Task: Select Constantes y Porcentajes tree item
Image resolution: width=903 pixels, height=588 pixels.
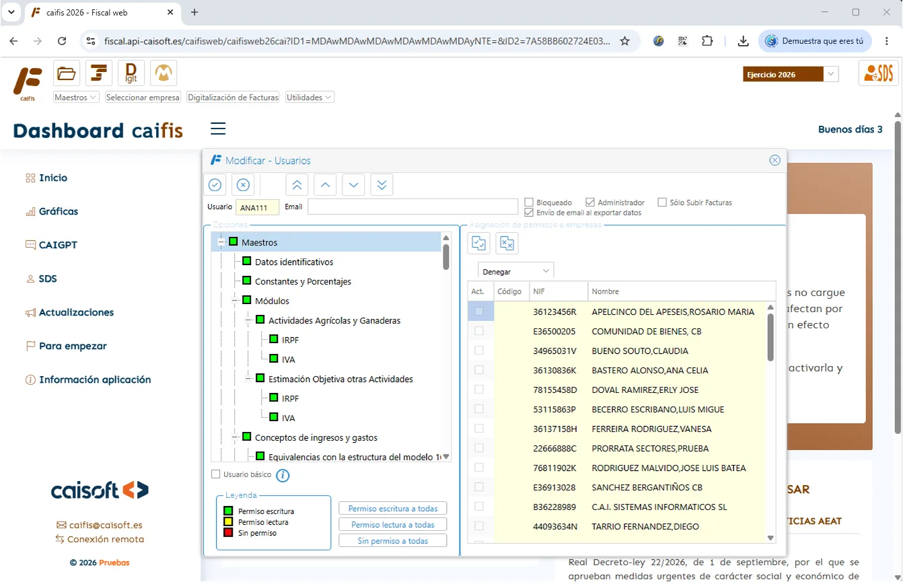Action: [x=303, y=281]
